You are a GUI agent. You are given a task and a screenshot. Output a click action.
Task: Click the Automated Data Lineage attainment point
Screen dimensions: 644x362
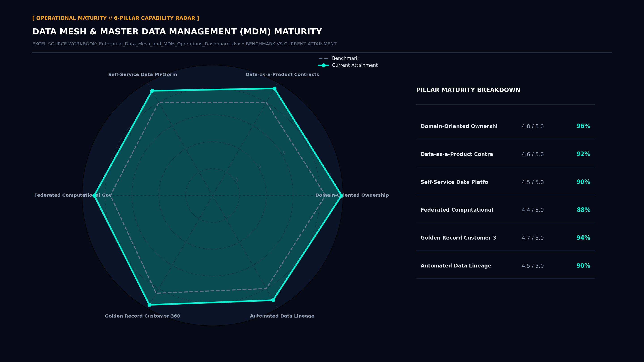click(273, 300)
